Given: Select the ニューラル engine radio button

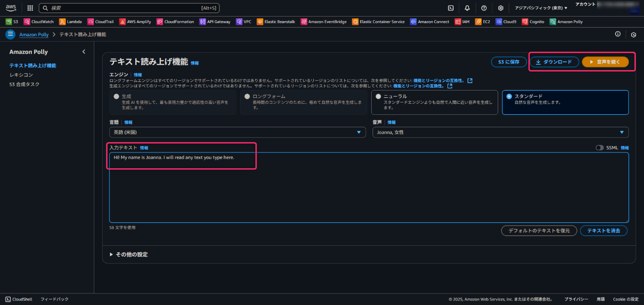Looking at the screenshot, I should 379,96.
